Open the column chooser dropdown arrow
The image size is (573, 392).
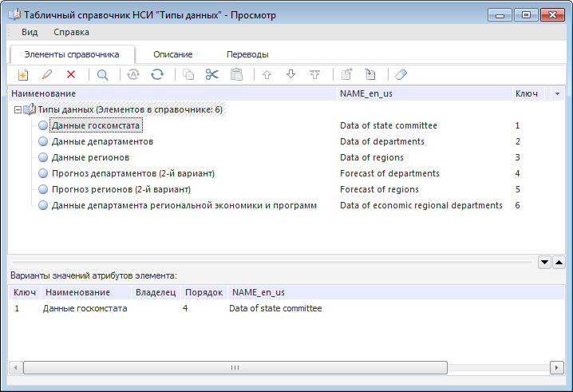[557, 94]
